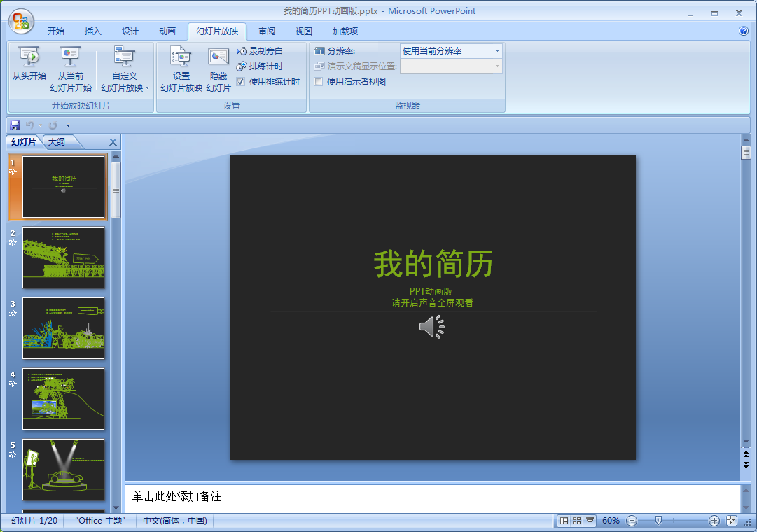Click the zoom in plus button
Image resolution: width=757 pixels, height=532 pixels.
(714, 521)
